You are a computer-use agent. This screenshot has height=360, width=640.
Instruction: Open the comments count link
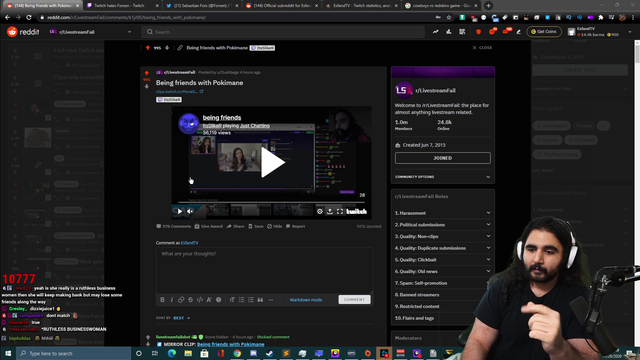[x=173, y=226]
